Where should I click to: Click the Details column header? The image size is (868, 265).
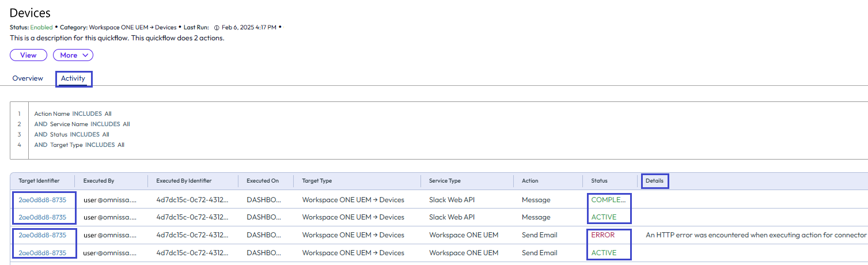pos(654,181)
